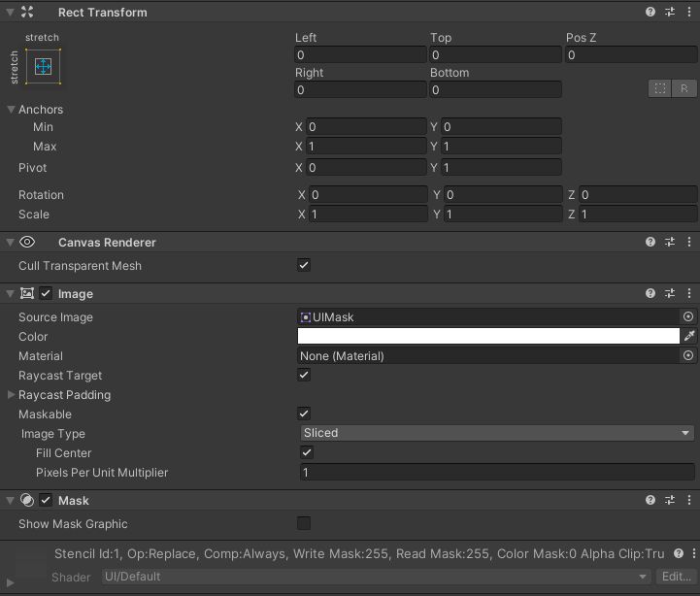The image size is (700, 596).
Task: Toggle Cull Transparent Mesh checkbox
Action: click(x=304, y=265)
